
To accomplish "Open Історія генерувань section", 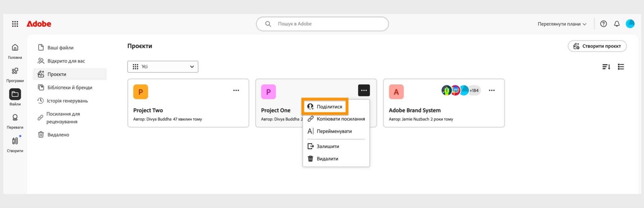I will pos(70,101).
